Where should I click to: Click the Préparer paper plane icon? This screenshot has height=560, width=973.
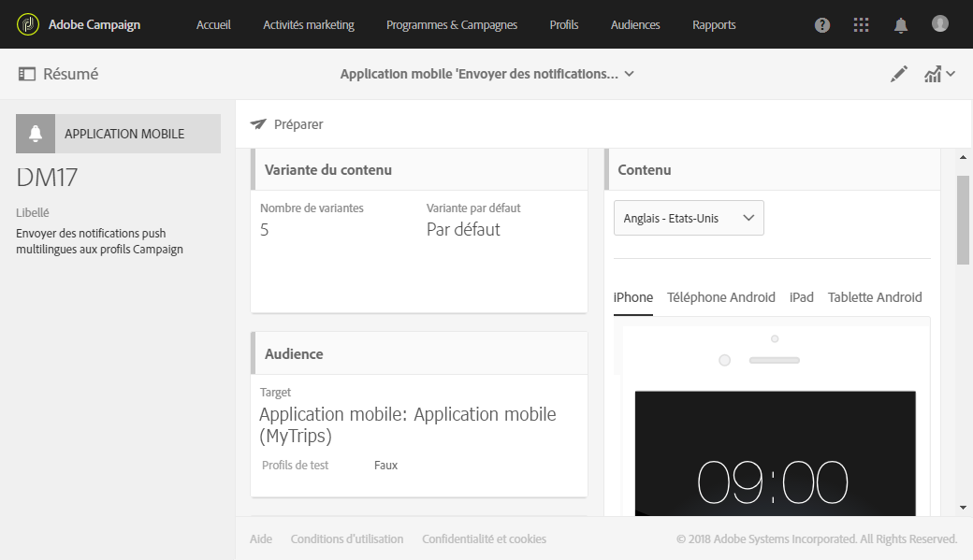coord(258,124)
